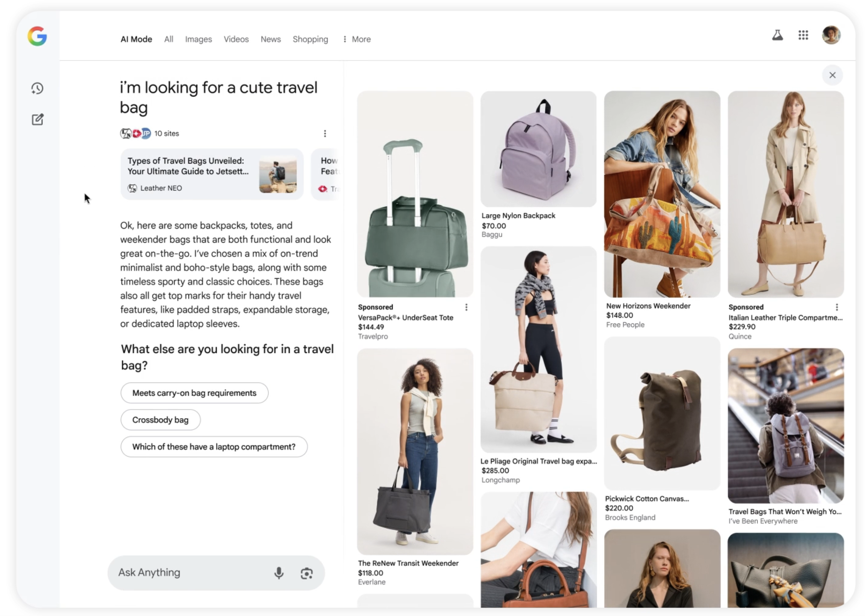This screenshot has width=865, height=616.
Task: Start a new chat with the compose icon
Action: pyautogui.click(x=38, y=119)
